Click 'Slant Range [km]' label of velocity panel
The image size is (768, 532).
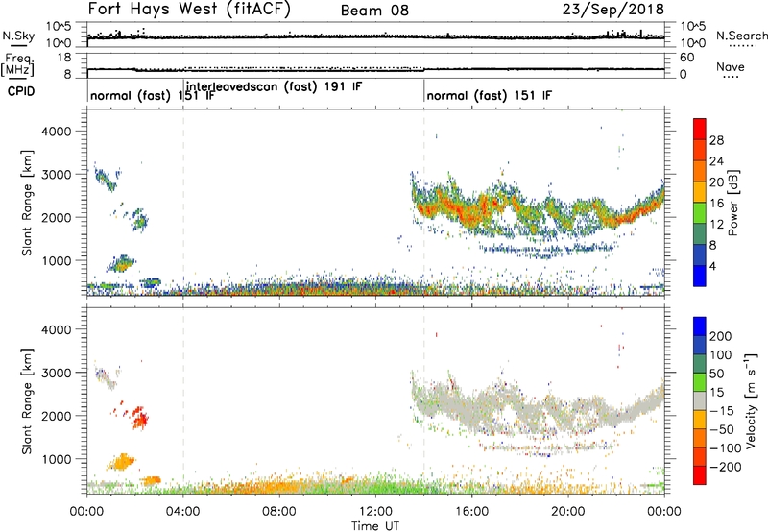[x=27, y=401]
